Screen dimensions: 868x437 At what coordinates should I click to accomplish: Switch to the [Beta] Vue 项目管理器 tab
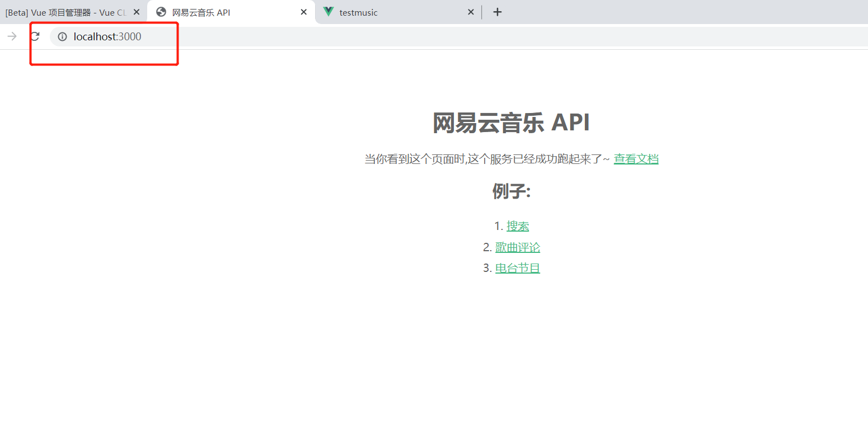point(73,12)
